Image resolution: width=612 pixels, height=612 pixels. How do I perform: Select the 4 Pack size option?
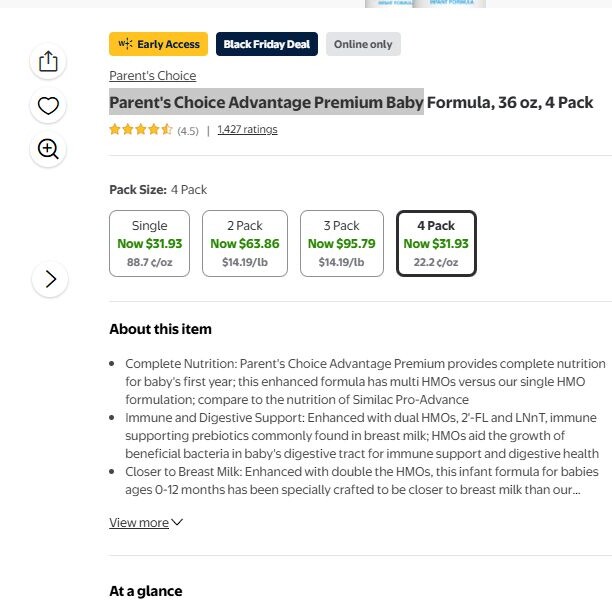pos(436,243)
